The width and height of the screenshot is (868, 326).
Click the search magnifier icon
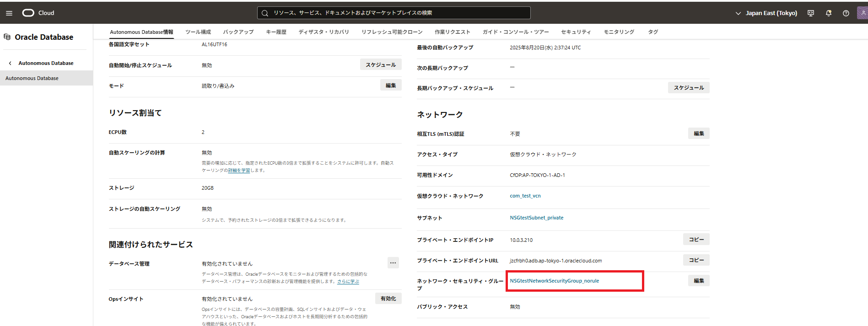[x=264, y=13]
